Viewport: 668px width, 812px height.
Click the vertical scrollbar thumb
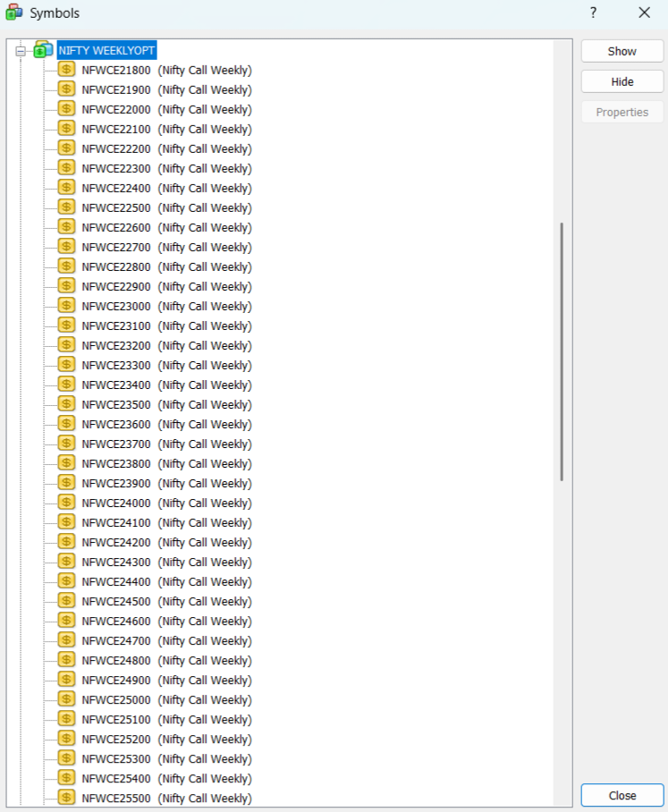pos(562,351)
